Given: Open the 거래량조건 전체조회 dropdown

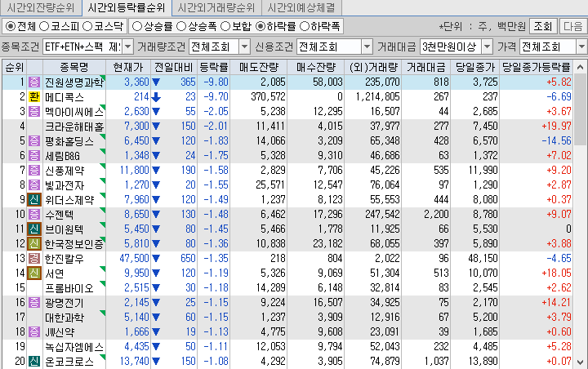Looking at the screenshot, I should pyautogui.click(x=245, y=47).
